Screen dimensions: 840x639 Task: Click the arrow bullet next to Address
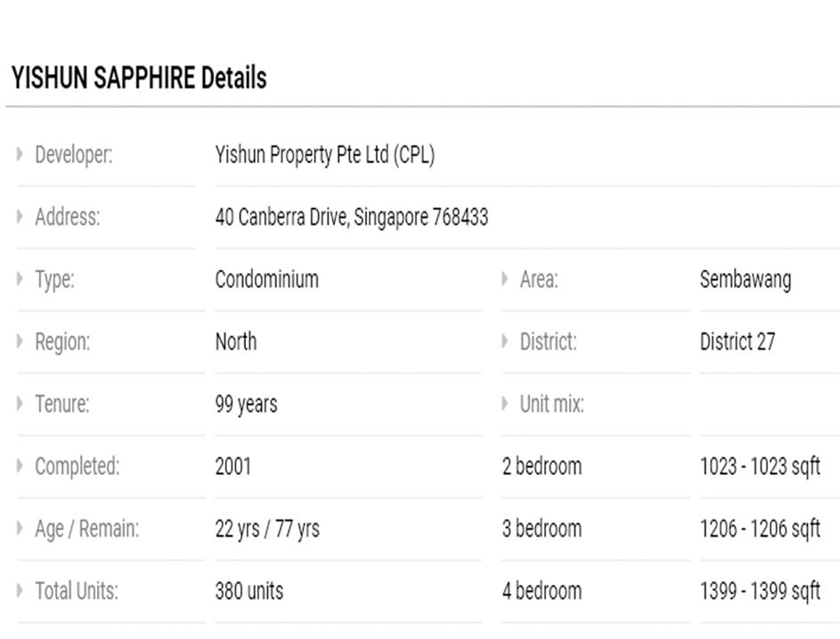20,217
